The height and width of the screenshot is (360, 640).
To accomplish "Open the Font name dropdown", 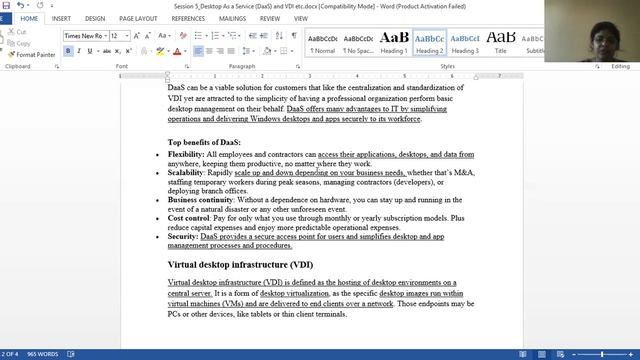I will [106, 36].
